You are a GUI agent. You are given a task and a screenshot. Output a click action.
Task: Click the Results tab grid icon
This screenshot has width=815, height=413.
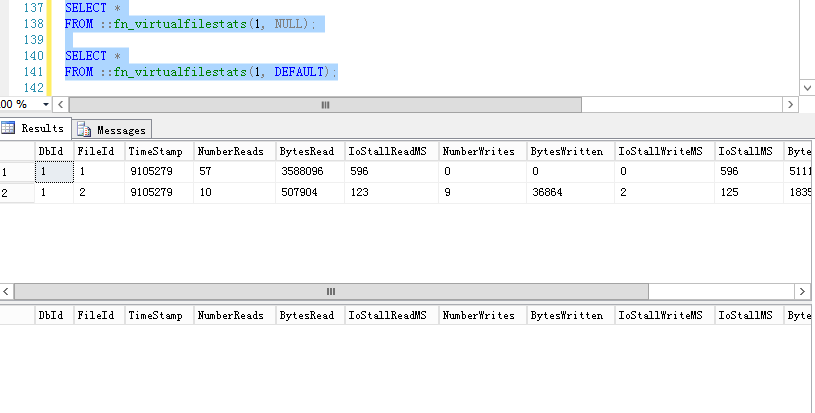coord(9,128)
